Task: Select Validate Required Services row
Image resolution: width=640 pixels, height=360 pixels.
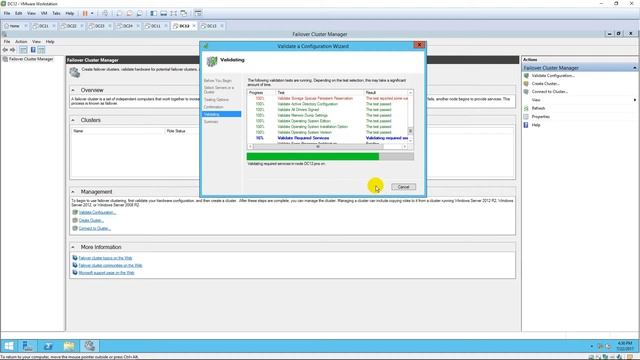Action: coord(328,138)
